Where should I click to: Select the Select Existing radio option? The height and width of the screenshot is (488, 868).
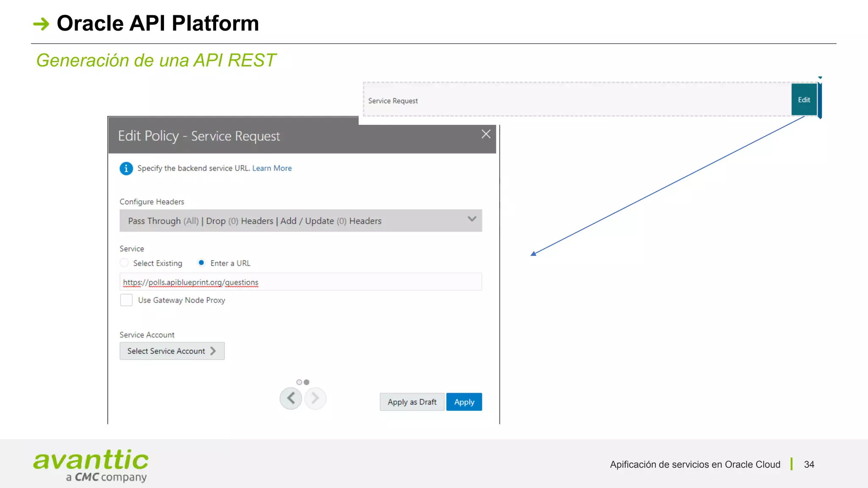pos(124,263)
